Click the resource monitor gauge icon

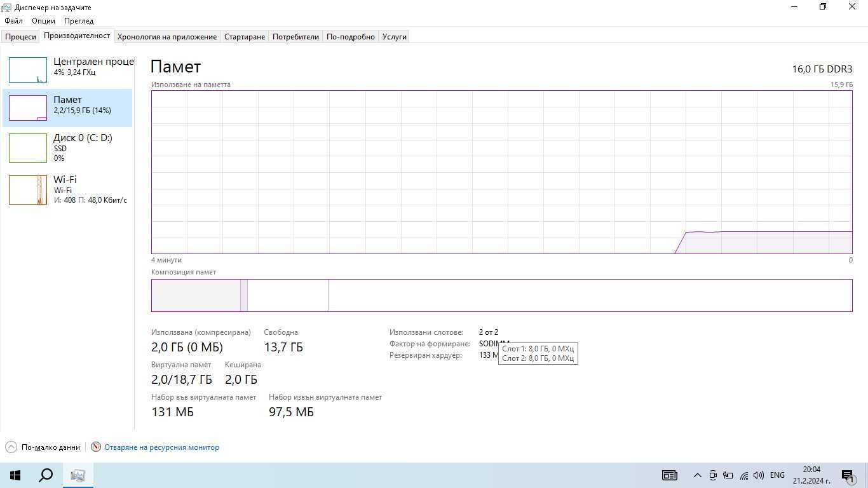96,447
